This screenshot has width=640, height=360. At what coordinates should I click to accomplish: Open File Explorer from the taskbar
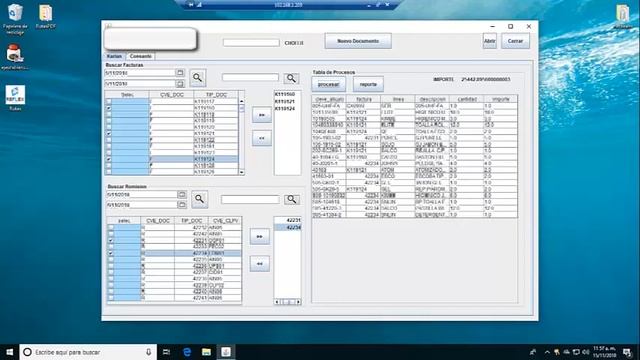tap(207, 352)
